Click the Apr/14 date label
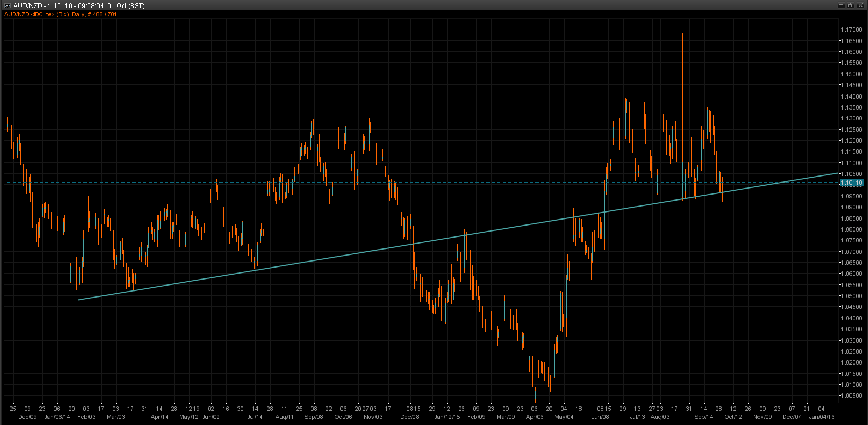The width and height of the screenshot is (868, 425). pos(160,417)
